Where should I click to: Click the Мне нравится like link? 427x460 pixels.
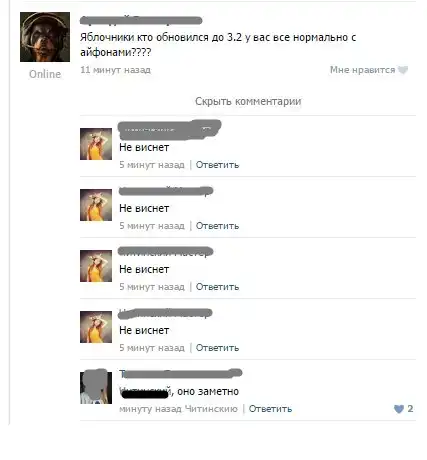pyautogui.click(x=362, y=70)
